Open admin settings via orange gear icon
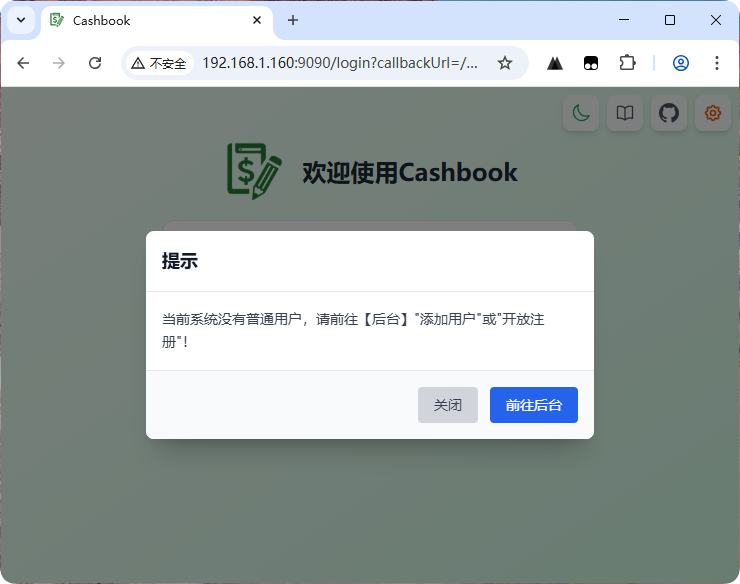 click(x=713, y=113)
